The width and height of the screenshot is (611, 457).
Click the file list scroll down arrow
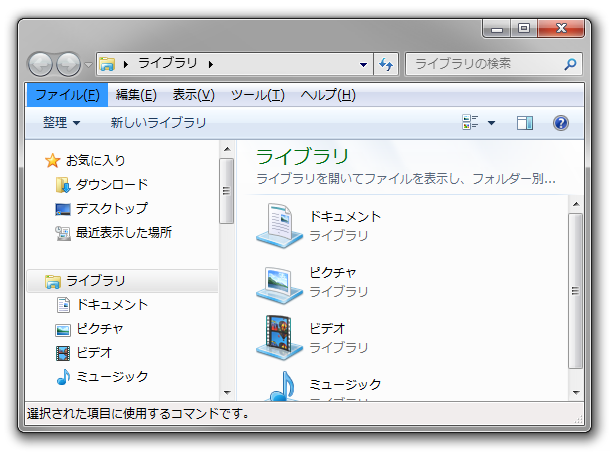[576, 392]
